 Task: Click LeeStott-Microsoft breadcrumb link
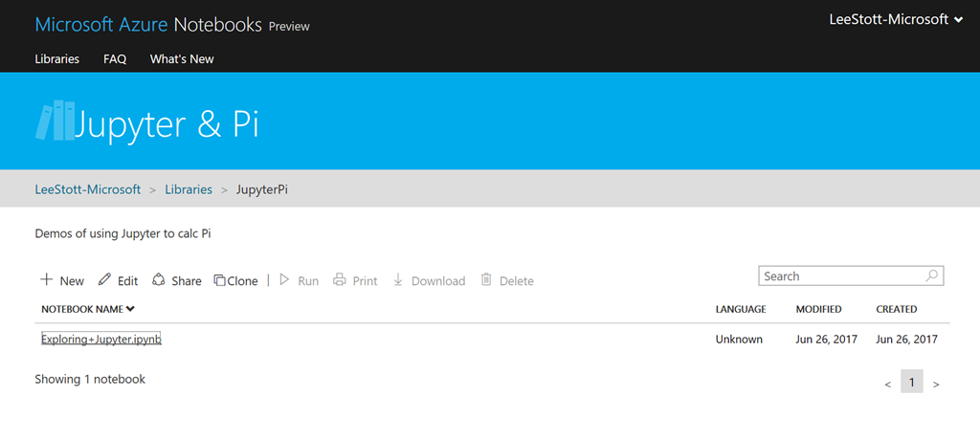pos(88,189)
